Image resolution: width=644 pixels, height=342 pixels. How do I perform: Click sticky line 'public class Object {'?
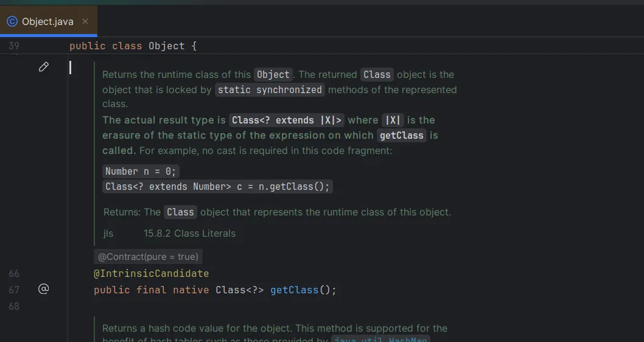pos(133,46)
